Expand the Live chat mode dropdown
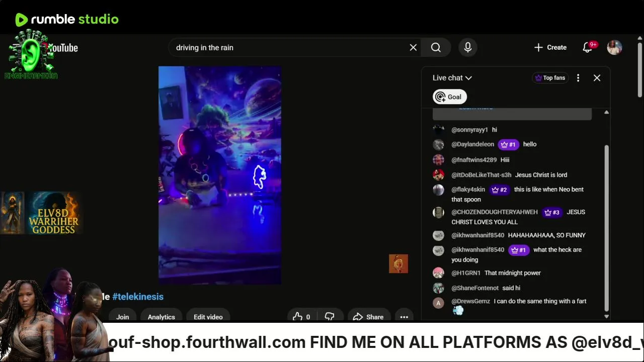Screen dimensions: 644x362 452,78
